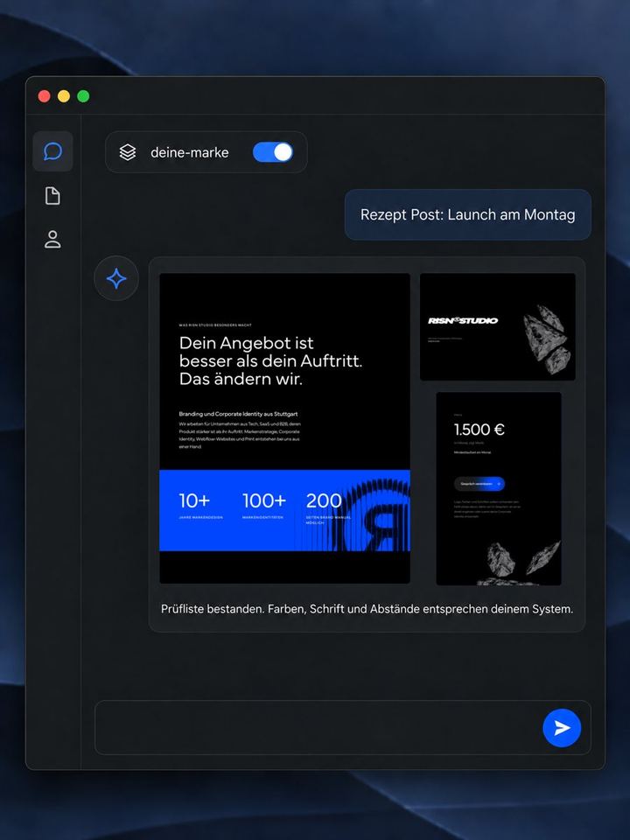Close the window with the red button
630x840 pixels.
point(44,96)
